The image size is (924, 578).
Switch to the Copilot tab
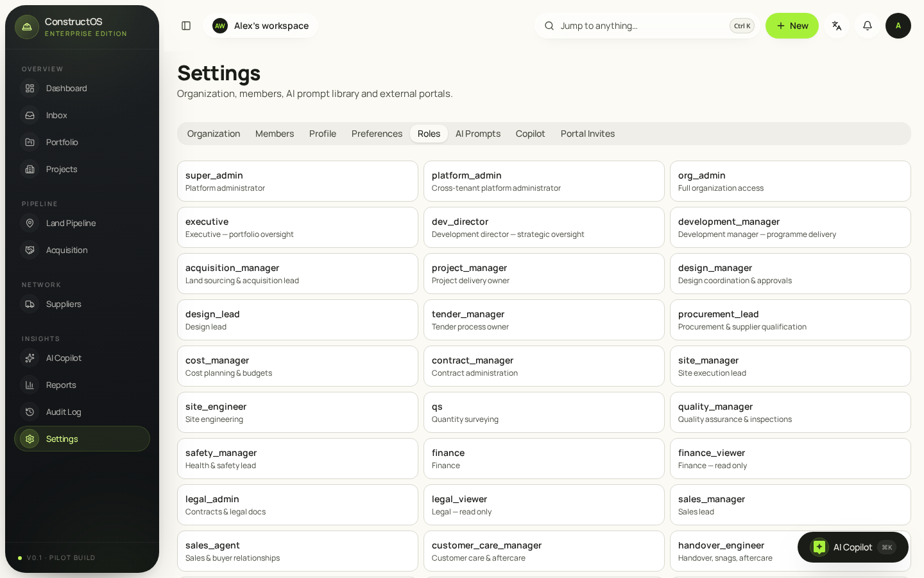point(531,134)
